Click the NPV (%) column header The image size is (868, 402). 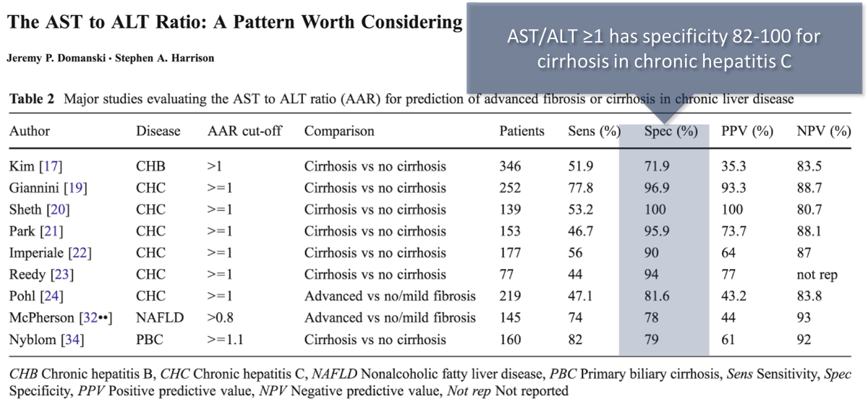coord(824,132)
